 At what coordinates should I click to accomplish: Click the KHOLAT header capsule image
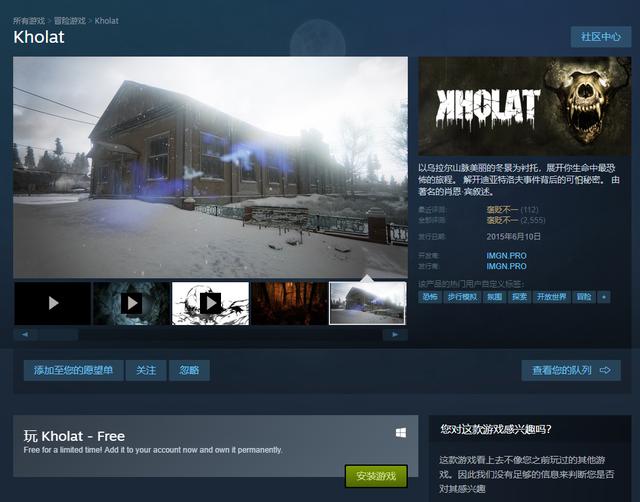pyautogui.click(x=525, y=106)
